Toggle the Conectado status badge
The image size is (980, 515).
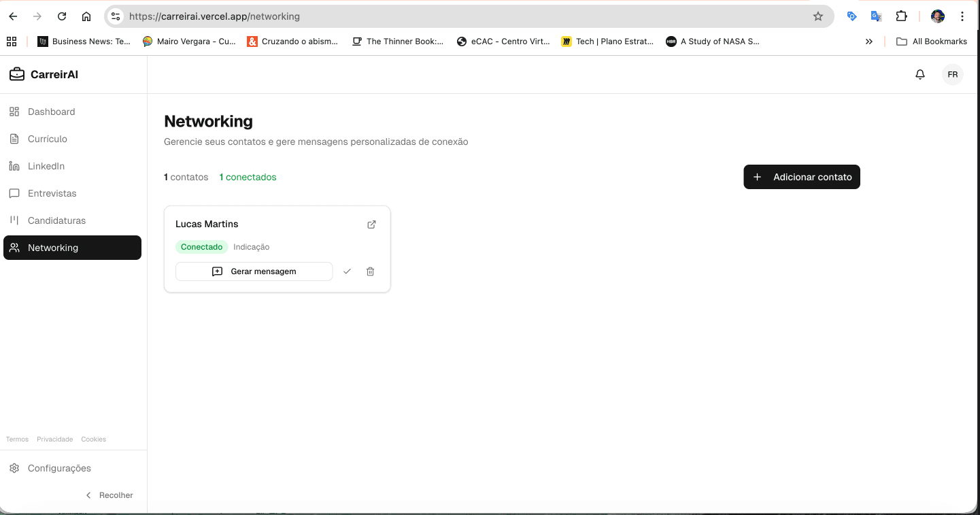coord(201,246)
